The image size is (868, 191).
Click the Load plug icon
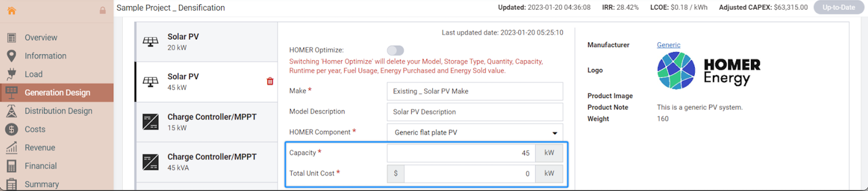point(12,74)
